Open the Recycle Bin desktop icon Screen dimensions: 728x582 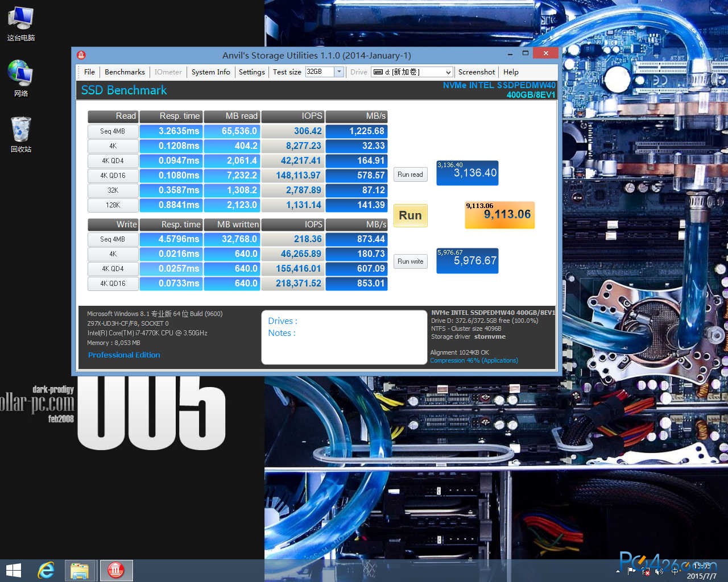(21, 134)
